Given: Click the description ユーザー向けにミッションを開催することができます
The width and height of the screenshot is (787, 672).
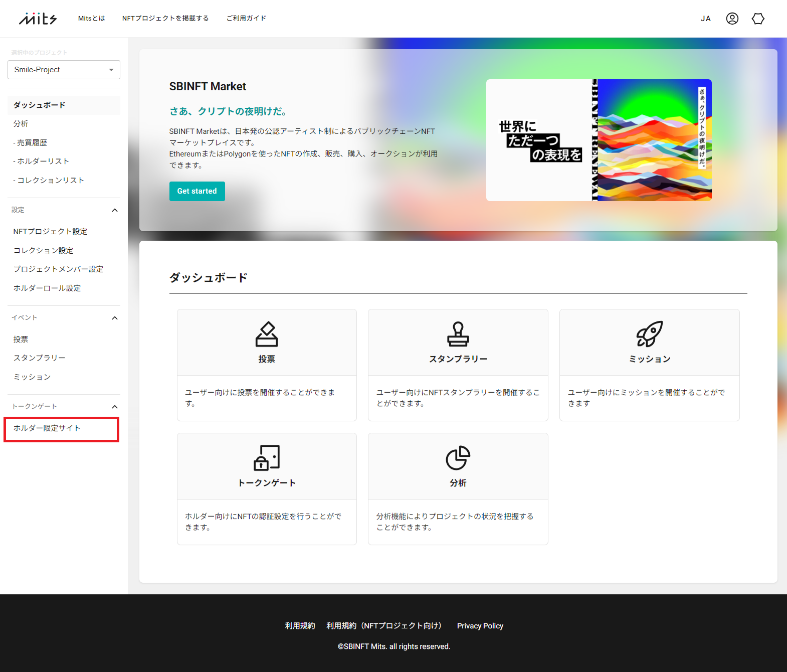Looking at the screenshot, I should pyautogui.click(x=647, y=398).
